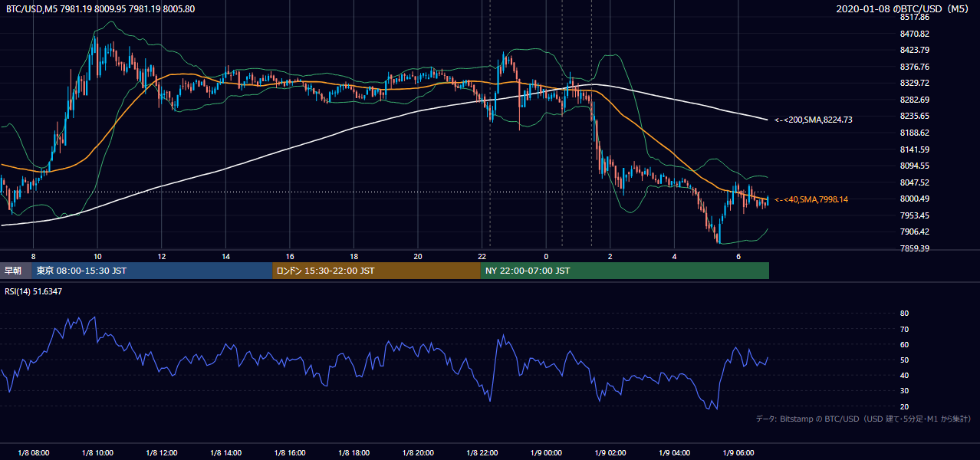Click price axis value 8423.79

(915, 51)
